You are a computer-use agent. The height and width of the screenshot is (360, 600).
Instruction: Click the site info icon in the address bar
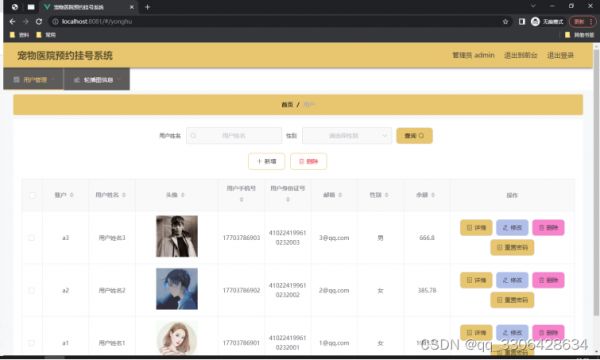tap(55, 21)
